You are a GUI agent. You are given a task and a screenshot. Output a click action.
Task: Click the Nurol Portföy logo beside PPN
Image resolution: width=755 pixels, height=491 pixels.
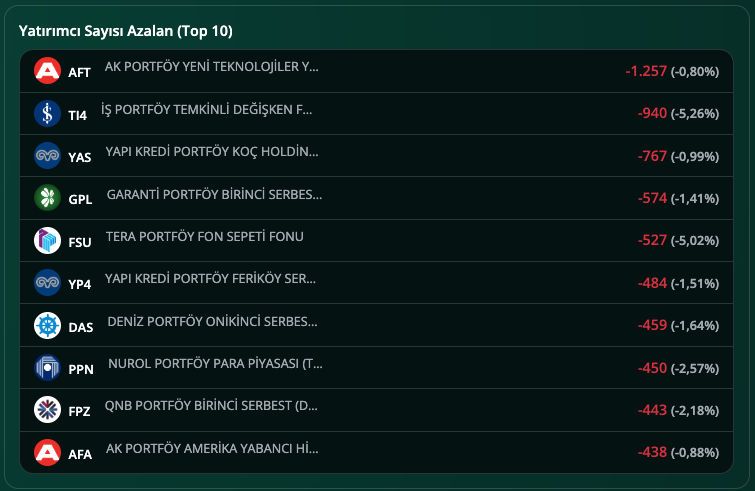(x=47, y=368)
